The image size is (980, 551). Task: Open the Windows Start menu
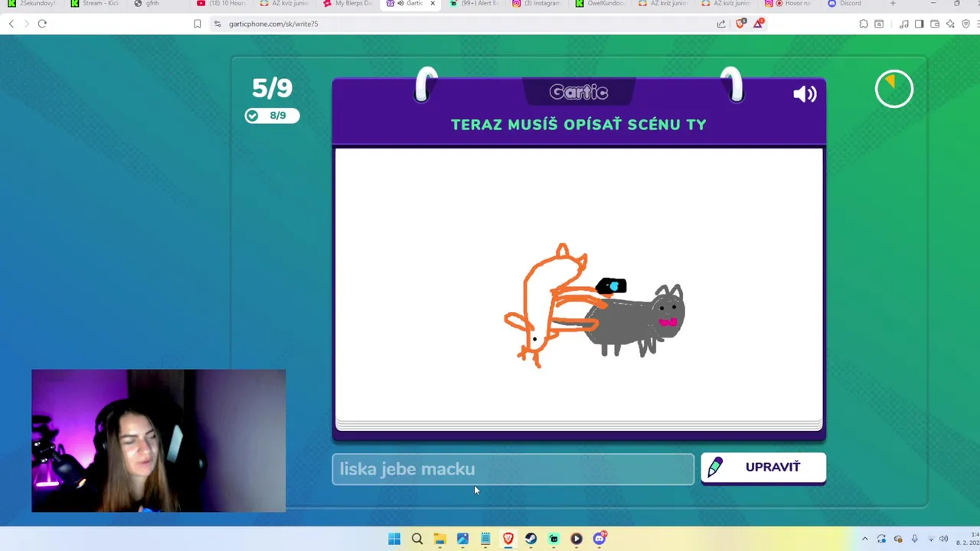(394, 539)
